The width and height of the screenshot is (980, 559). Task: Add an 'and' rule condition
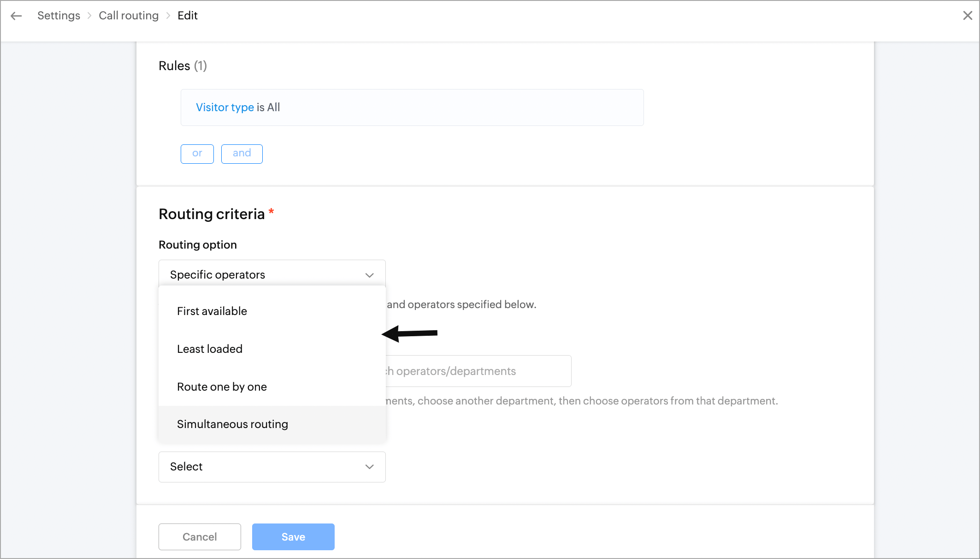pyautogui.click(x=242, y=154)
